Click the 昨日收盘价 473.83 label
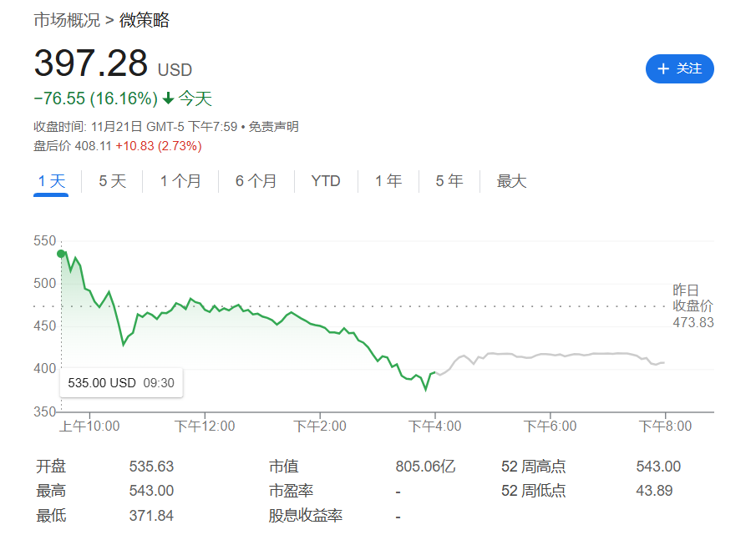The width and height of the screenshot is (756, 535). [x=693, y=306]
